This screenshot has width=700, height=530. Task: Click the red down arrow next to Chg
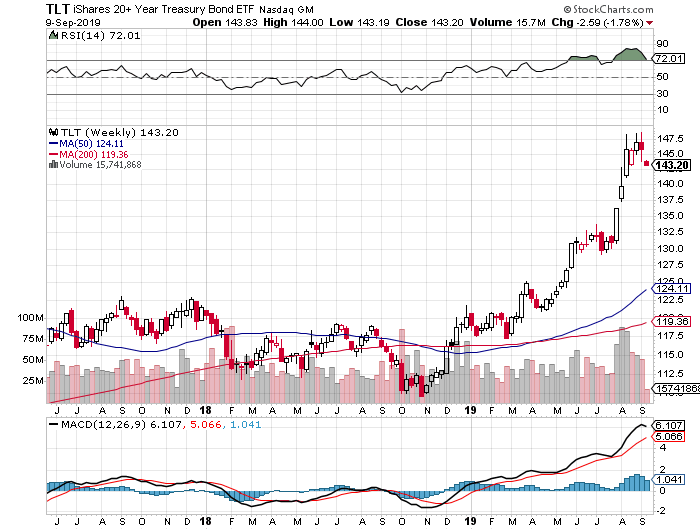point(650,23)
